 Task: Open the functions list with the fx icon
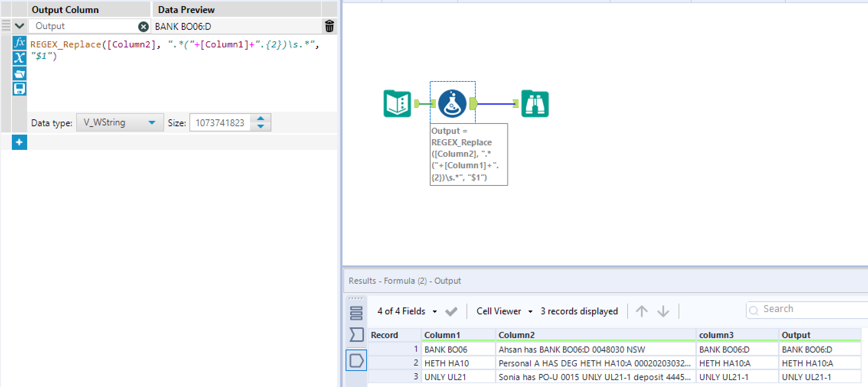(x=19, y=43)
